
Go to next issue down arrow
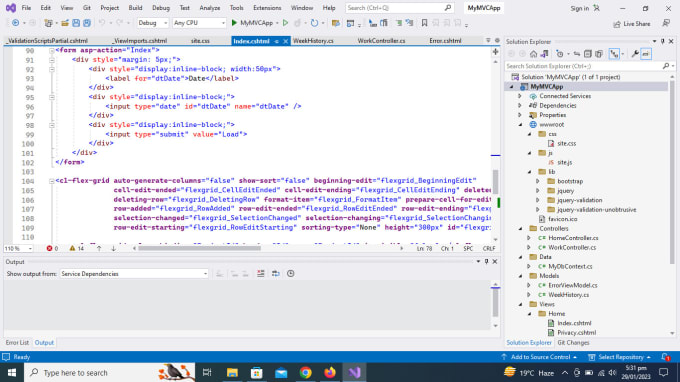pos(113,248)
